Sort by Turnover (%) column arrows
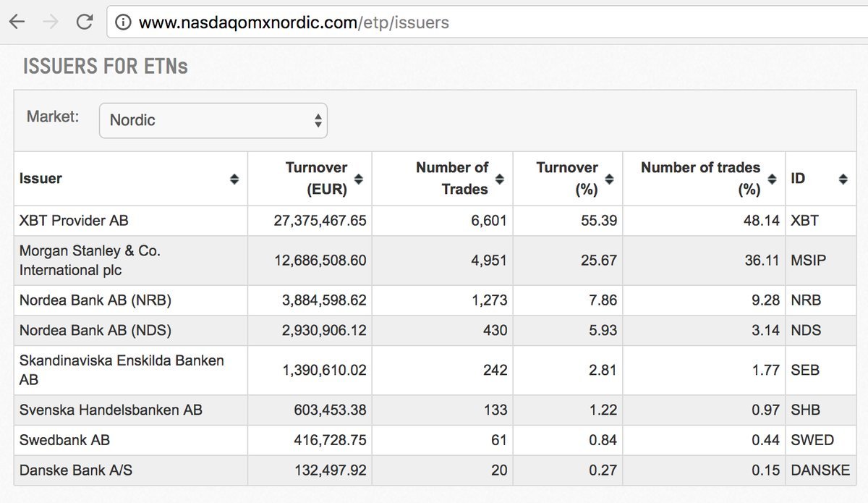Screen dimensions: 868x503 (610, 179)
